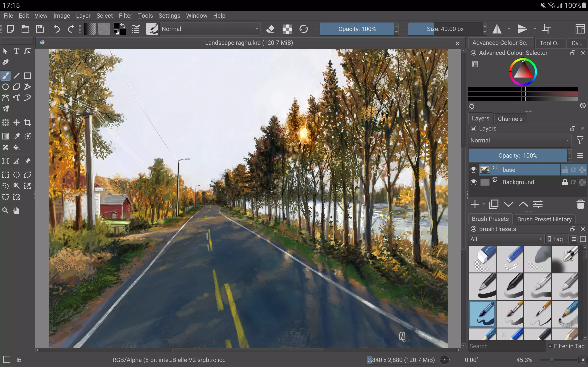Click the Measure tool in toolbar

[17, 161]
